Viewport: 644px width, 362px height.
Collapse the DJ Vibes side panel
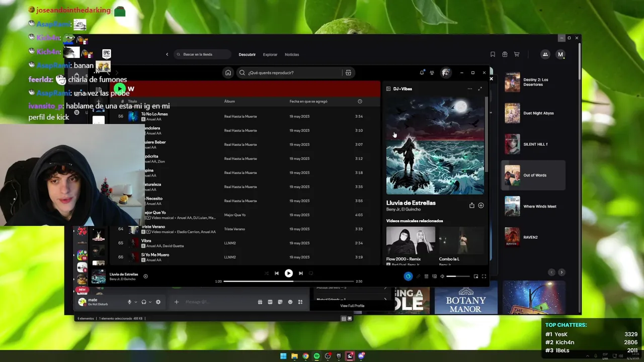(388, 88)
